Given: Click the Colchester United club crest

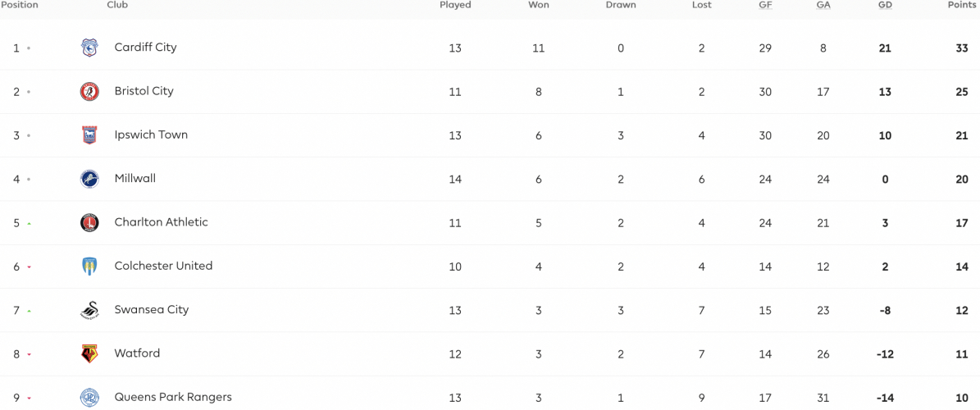Looking at the screenshot, I should (89, 266).
